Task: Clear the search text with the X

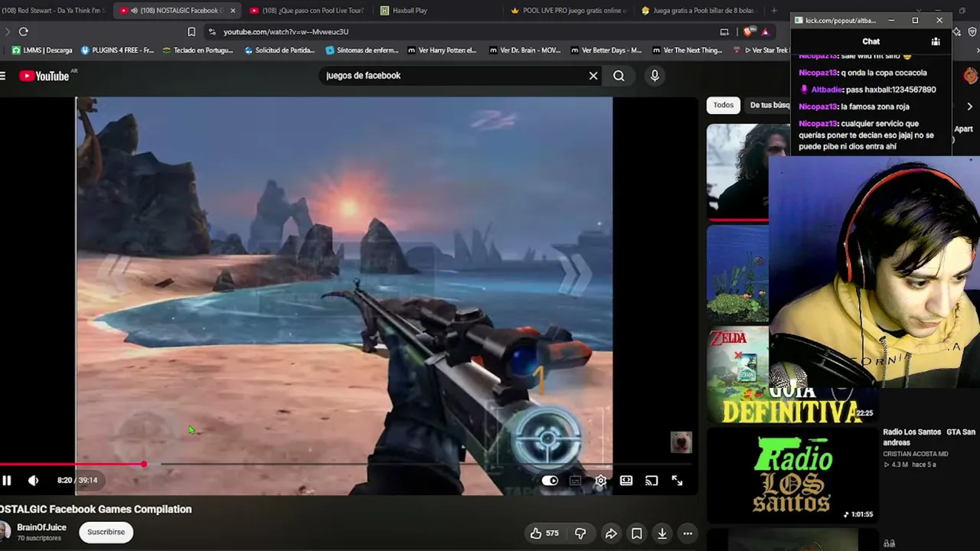Action: 593,76
